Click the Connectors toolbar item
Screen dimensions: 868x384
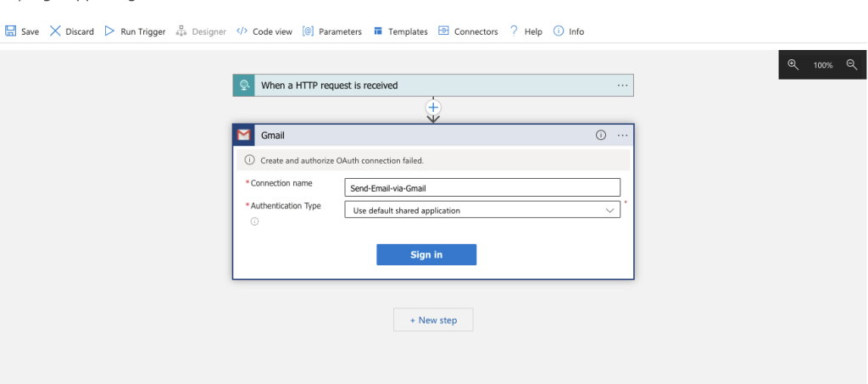click(468, 31)
